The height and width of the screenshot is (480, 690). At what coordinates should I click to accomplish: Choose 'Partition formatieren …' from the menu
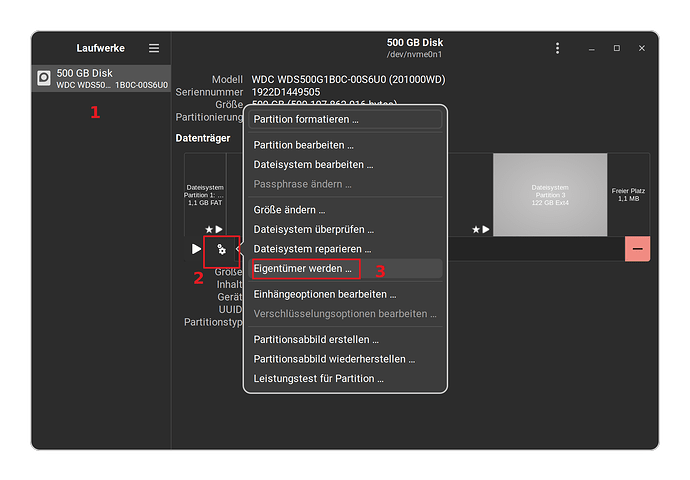(306, 120)
